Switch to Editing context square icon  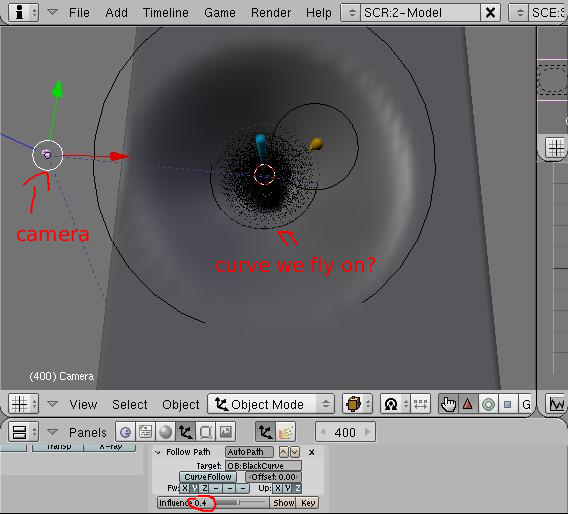(x=205, y=432)
